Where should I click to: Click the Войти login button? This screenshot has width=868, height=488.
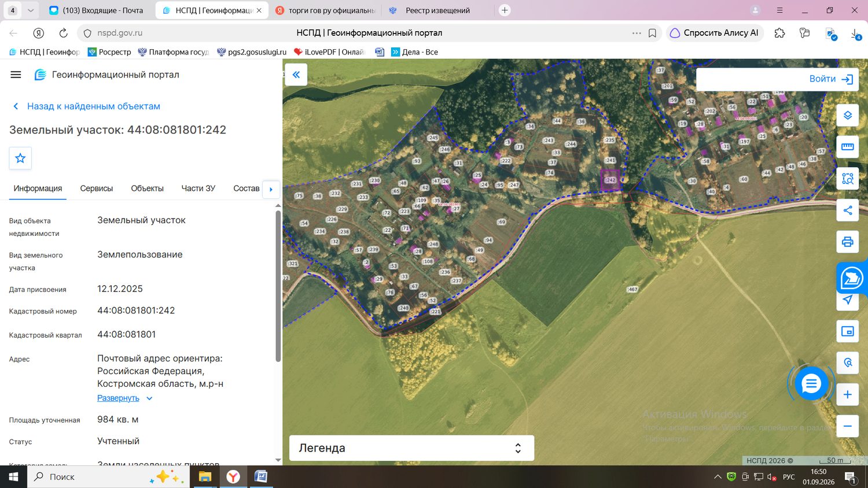[x=831, y=79]
